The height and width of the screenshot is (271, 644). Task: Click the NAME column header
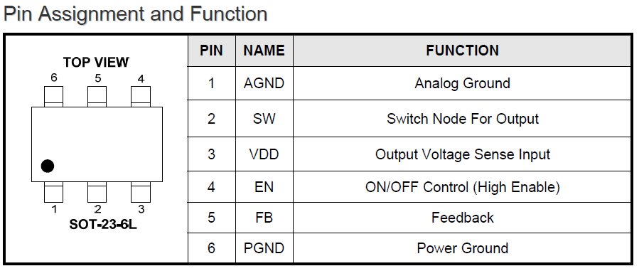tap(264, 51)
